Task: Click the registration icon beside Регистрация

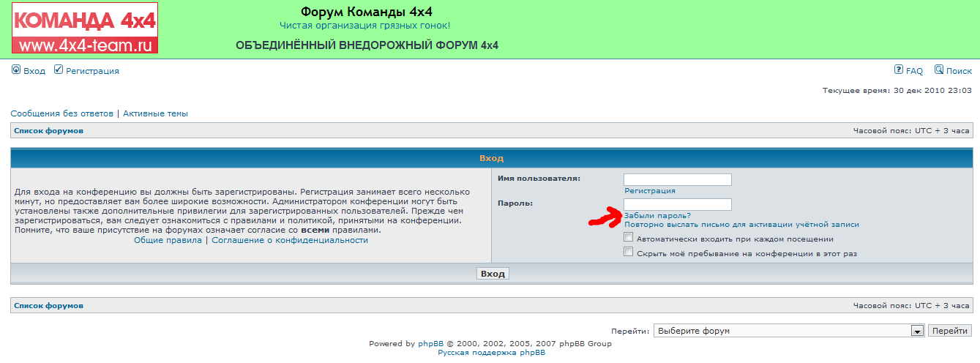Action: [59, 70]
